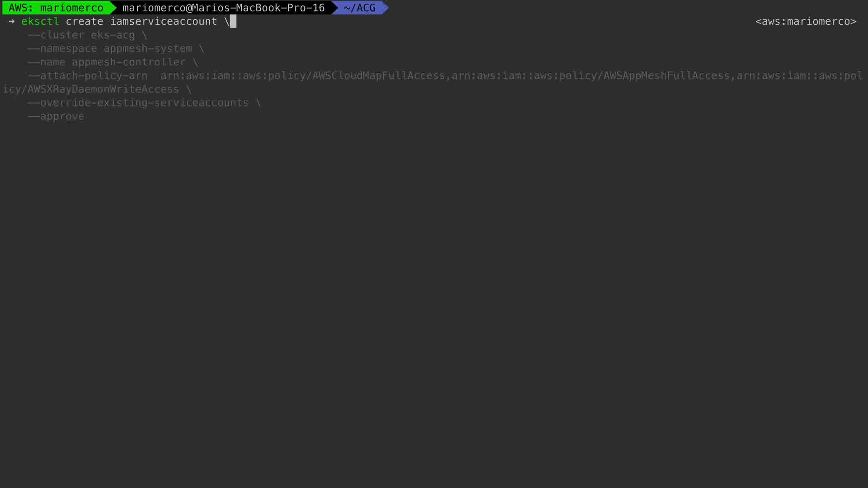This screenshot has width=868, height=488.
Task: Click the green AWS: mariomerco prompt segment
Action: pos(56,8)
